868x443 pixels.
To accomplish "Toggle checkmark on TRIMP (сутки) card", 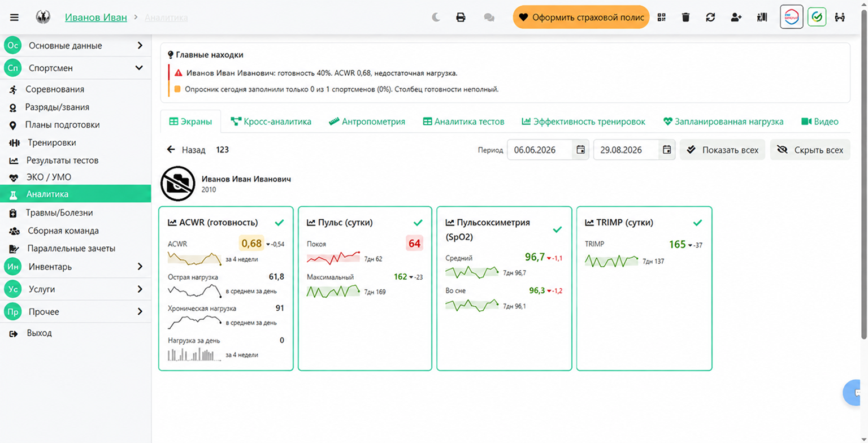I will click(x=697, y=223).
